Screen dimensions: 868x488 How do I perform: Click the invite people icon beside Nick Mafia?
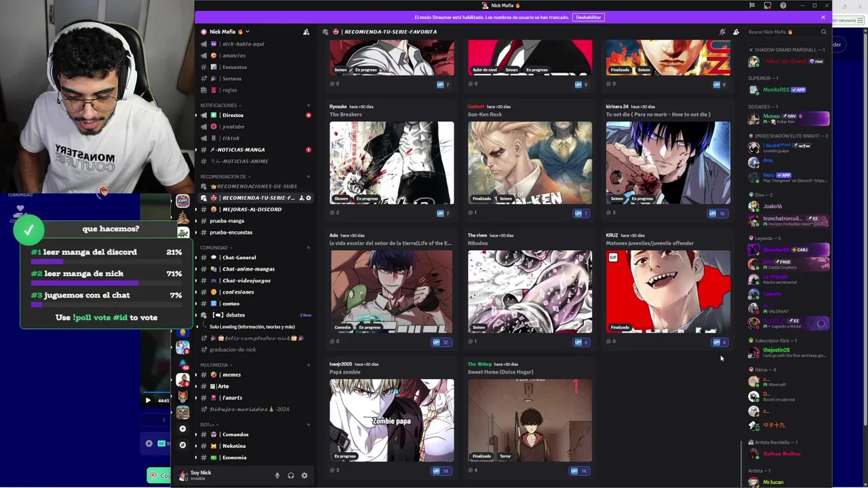tap(306, 32)
